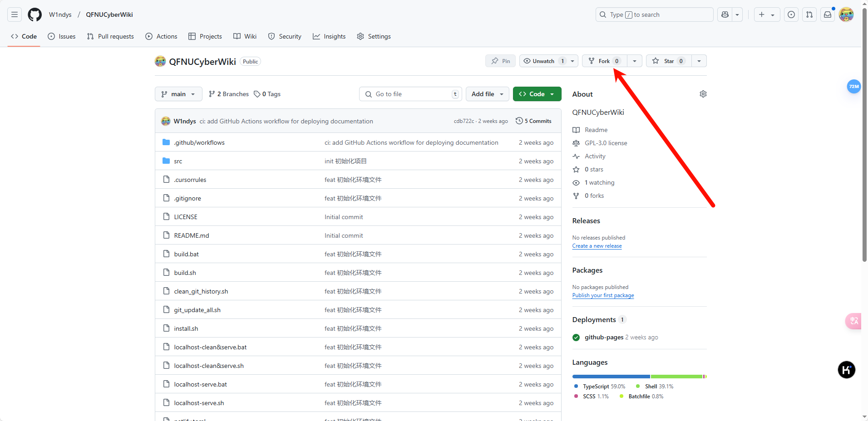
Task: Open the global navigation hamburger menu
Action: tap(15, 15)
